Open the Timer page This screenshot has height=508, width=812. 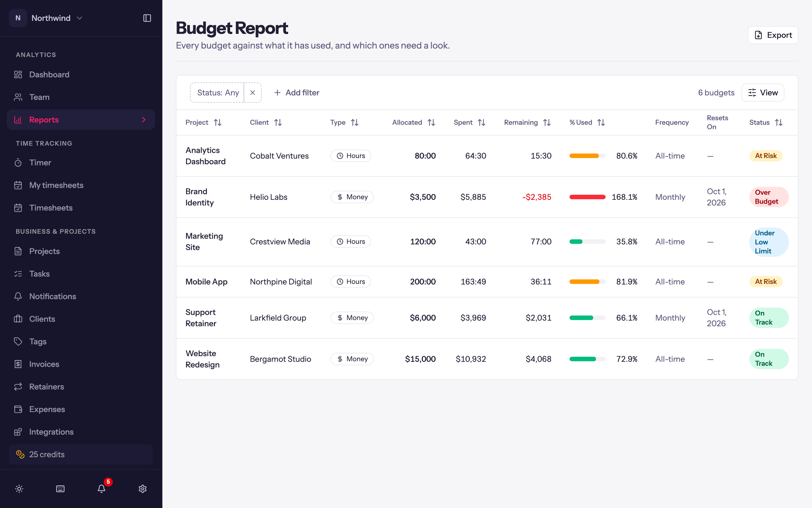(81, 163)
